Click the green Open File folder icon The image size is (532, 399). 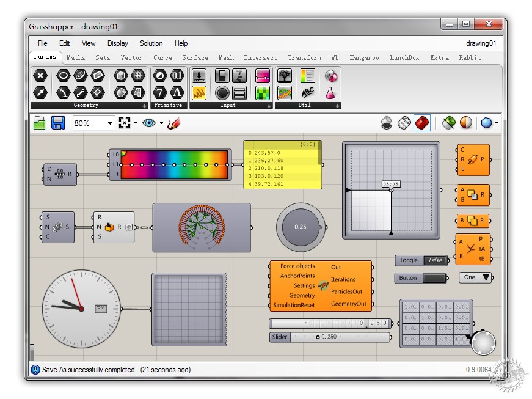[39, 123]
